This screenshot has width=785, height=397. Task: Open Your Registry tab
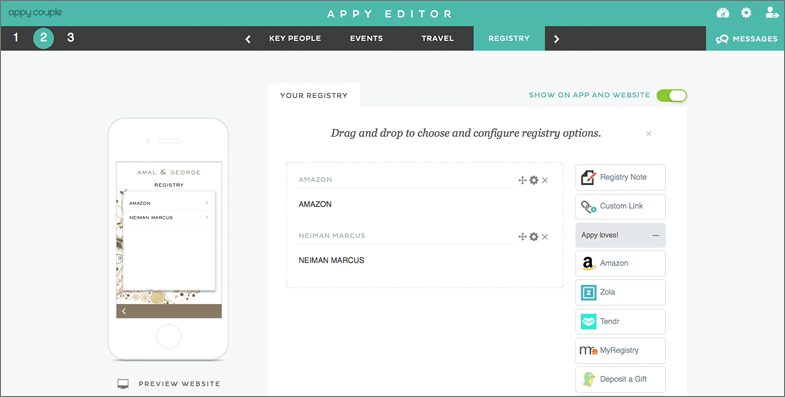314,95
